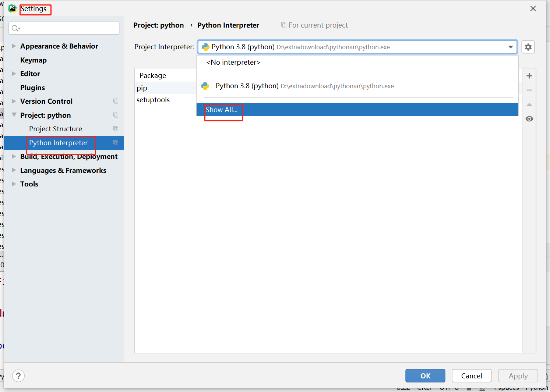
Task: Click project-level icon beside Version Control
Action: click(x=116, y=101)
